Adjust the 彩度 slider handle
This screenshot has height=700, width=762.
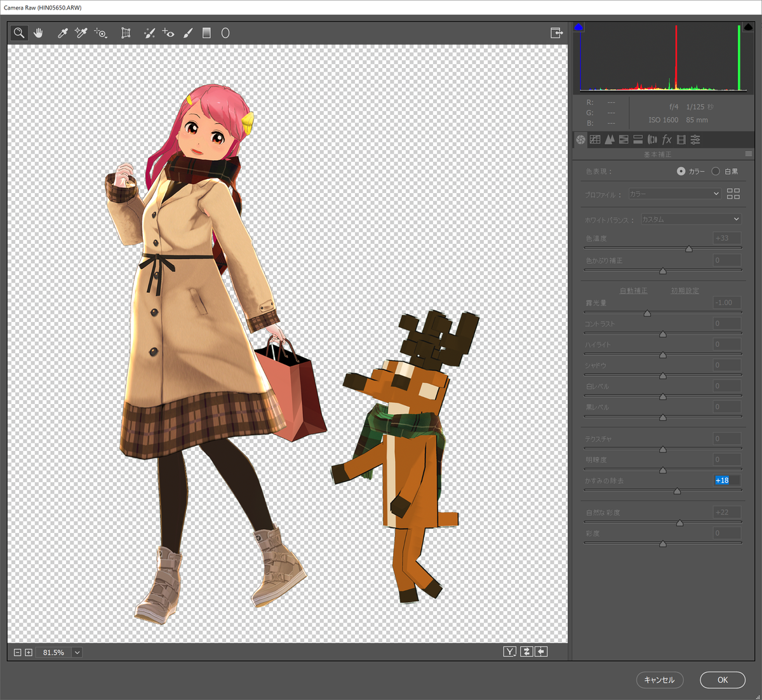click(663, 544)
